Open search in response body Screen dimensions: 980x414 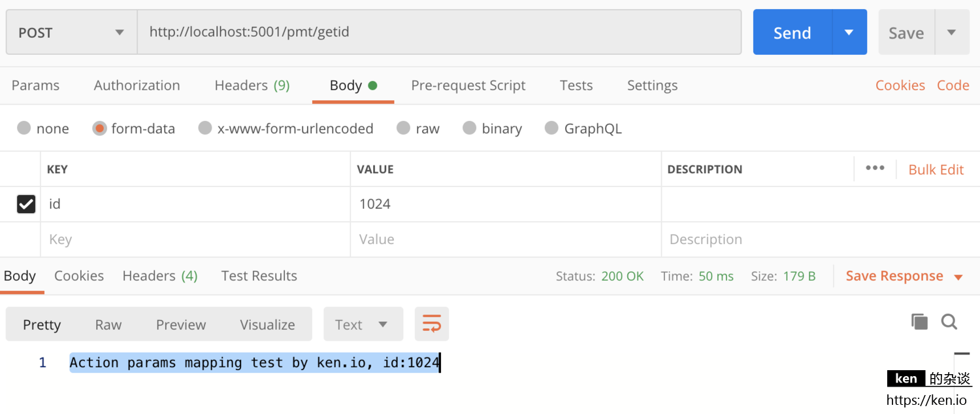(x=949, y=322)
